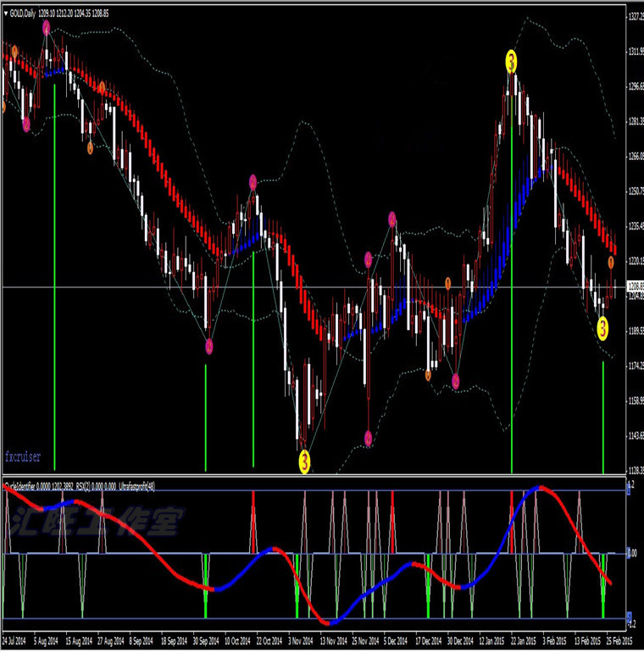644x652 pixels.
Task: Click the yellow 3 marker near February 2015 low
Action: point(602,326)
